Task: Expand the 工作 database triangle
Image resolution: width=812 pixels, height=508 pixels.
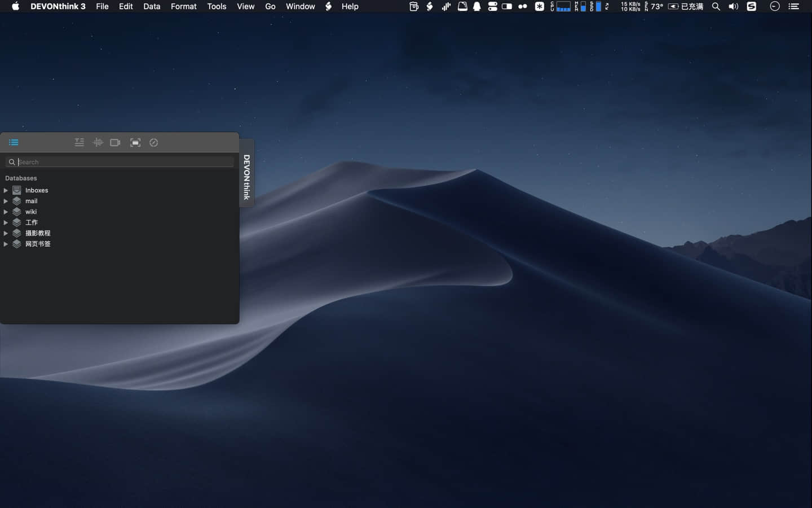Action: point(6,222)
